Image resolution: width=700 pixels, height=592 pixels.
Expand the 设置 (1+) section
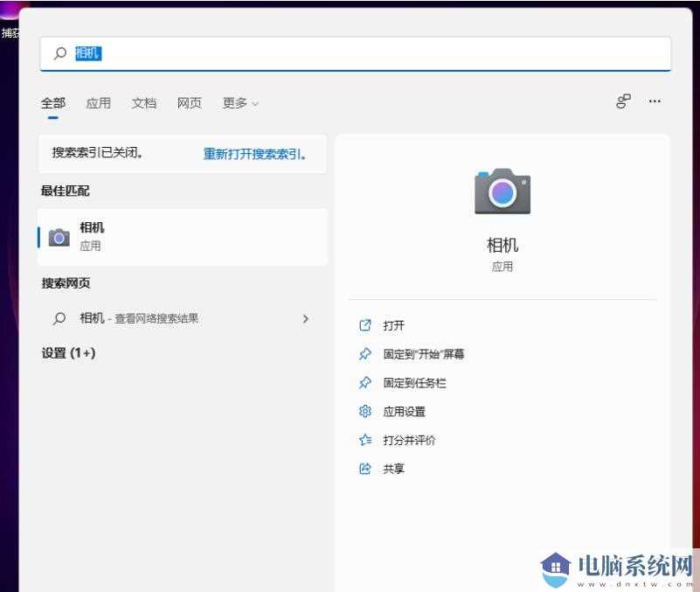67,352
